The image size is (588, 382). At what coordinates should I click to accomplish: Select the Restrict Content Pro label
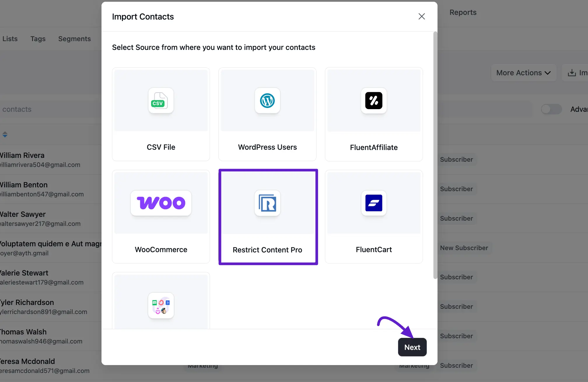click(x=267, y=250)
